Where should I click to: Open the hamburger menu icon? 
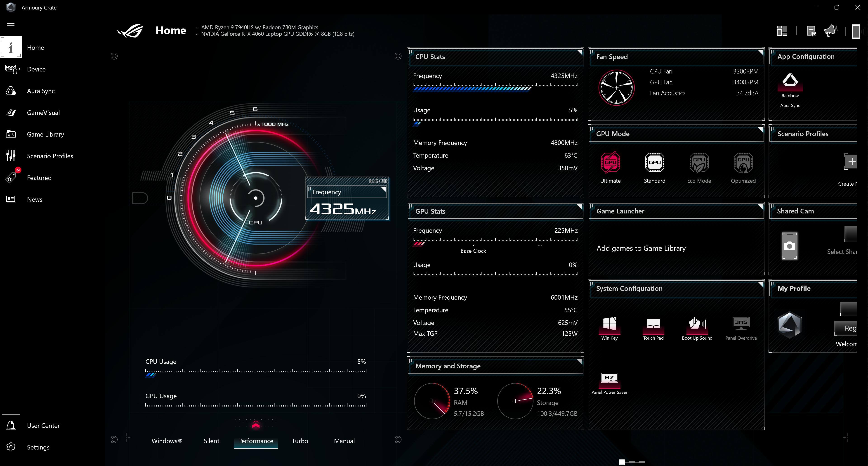(x=11, y=25)
